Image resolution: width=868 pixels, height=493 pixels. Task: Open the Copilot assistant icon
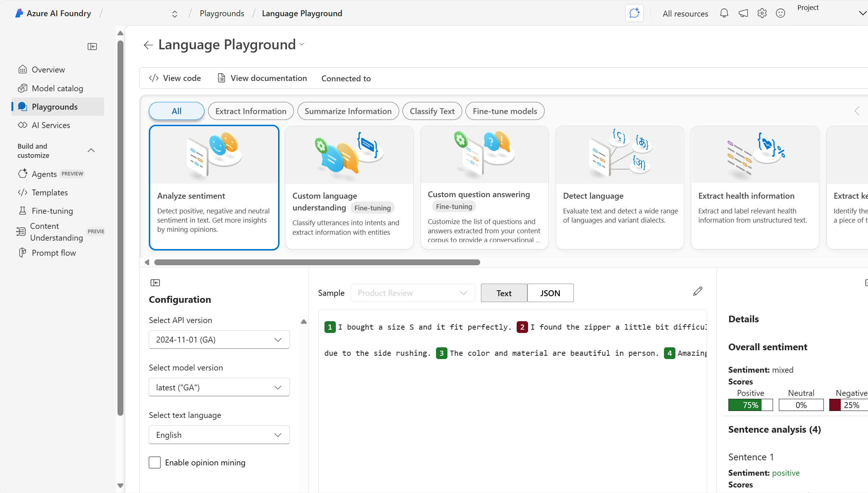pyautogui.click(x=634, y=13)
